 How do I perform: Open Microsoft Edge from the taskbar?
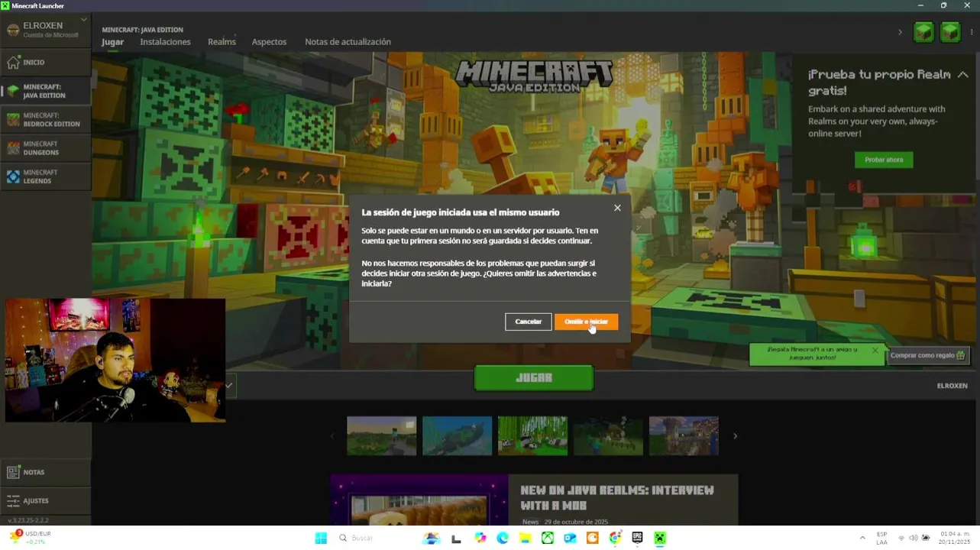(x=503, y=538)
